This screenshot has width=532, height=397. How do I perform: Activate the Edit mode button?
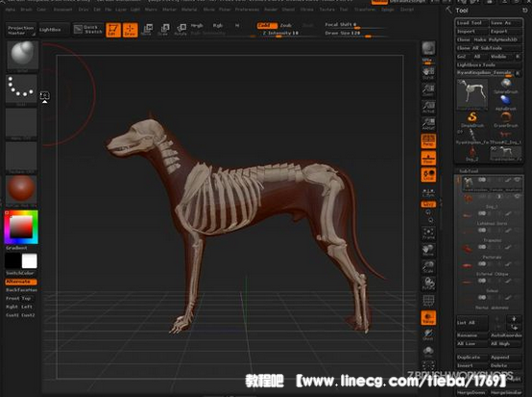click(x=113, y=30)
